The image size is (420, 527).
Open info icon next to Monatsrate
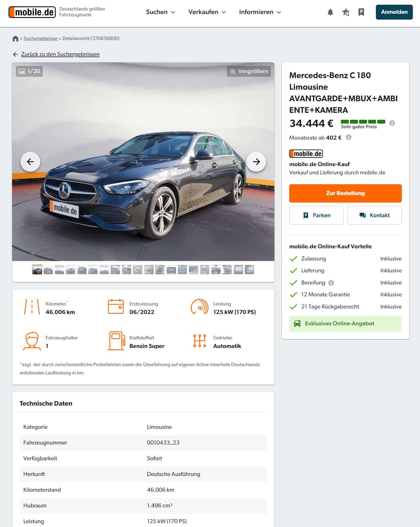349,137
